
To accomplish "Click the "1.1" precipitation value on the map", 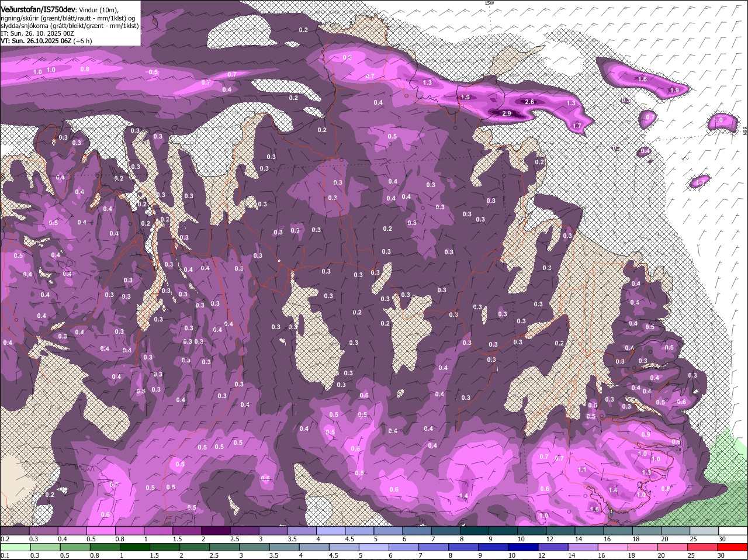I will click(582, 469).
